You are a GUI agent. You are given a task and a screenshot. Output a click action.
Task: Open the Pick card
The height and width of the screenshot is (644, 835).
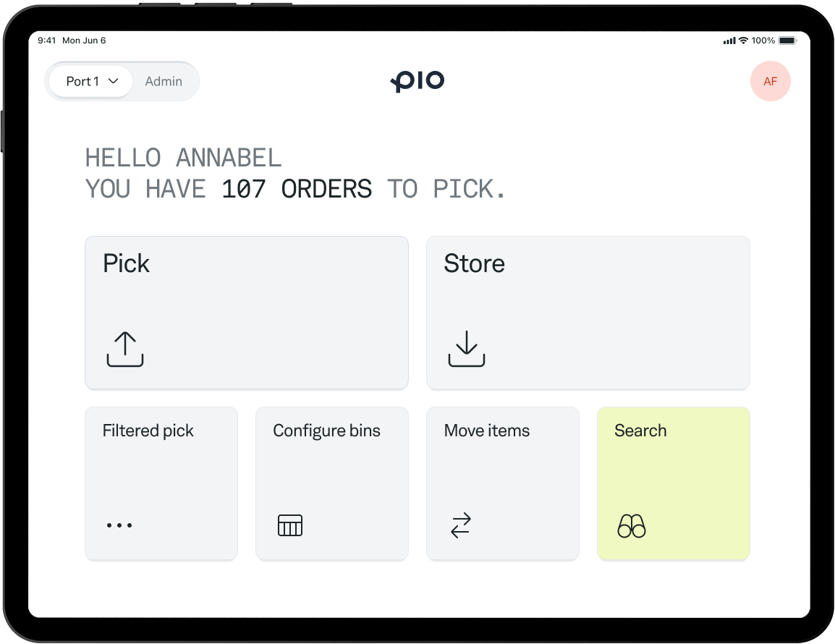pos(246,313)
